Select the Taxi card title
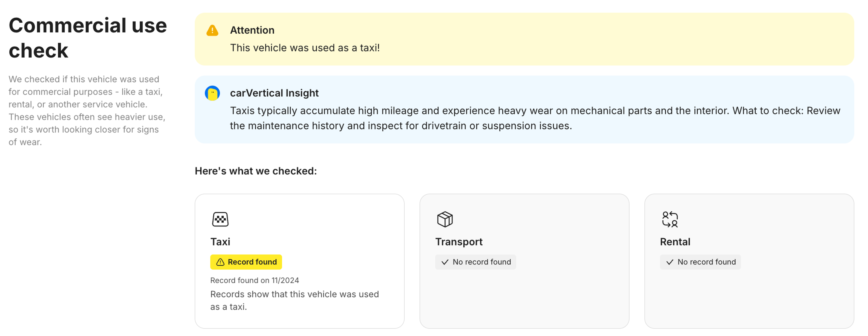 tap(220, 242)
